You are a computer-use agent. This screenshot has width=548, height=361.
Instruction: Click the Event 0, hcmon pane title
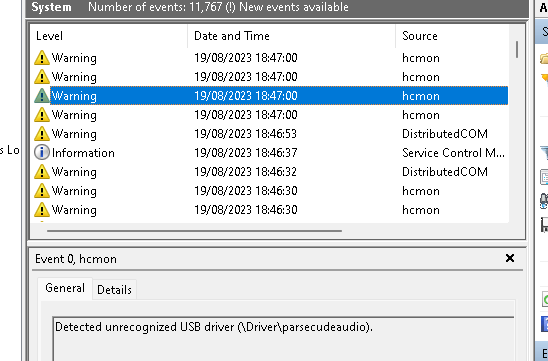[76, 259]
